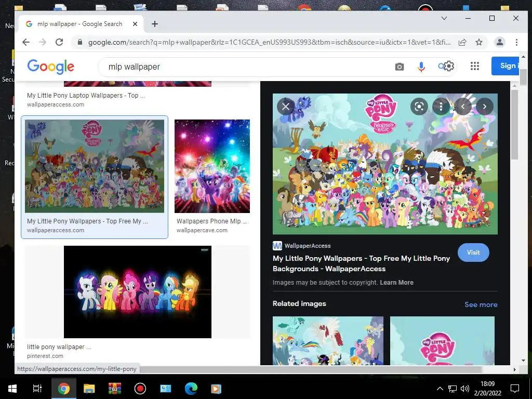Click the preview panel's scrollbar
This screenshot has height=399, width=532.
pyautogui.click(x=514, y=125)
